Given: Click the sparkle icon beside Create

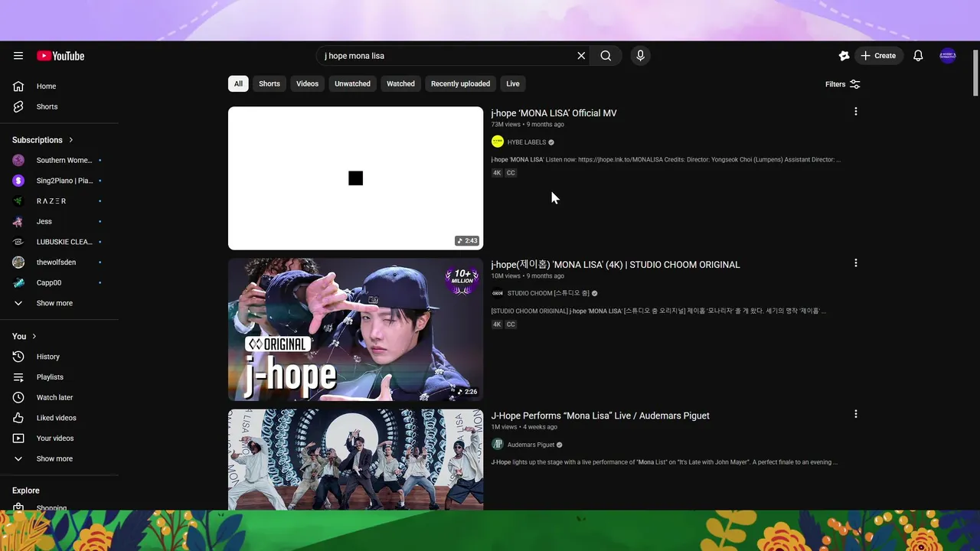Looking at the screenshot, I should pyautogui.click(x=844, y=56).
